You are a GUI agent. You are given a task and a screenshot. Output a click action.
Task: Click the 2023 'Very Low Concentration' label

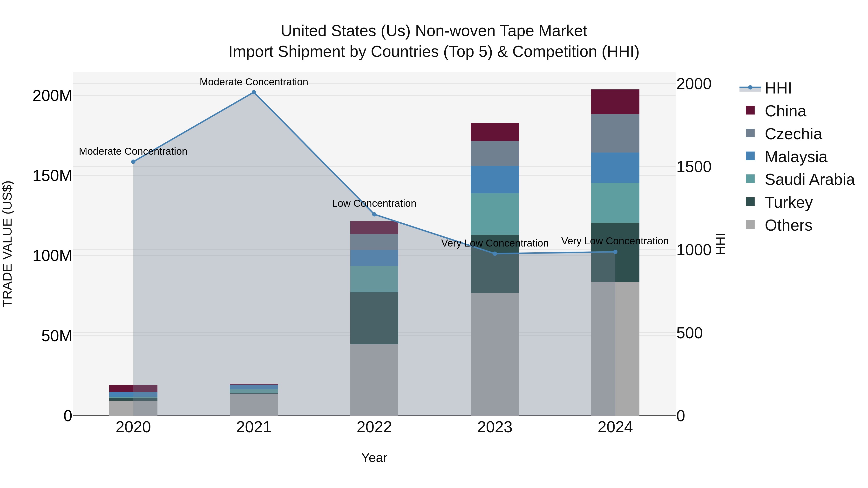tap(495, 243)
